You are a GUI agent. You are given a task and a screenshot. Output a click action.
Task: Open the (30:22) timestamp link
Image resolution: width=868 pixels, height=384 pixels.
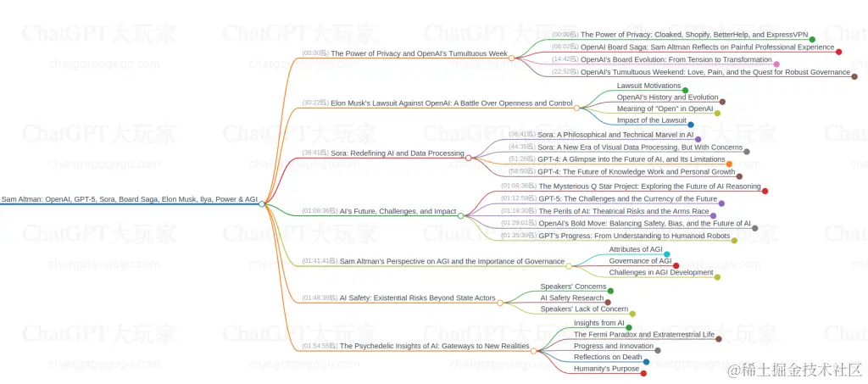tap(315, 103)
